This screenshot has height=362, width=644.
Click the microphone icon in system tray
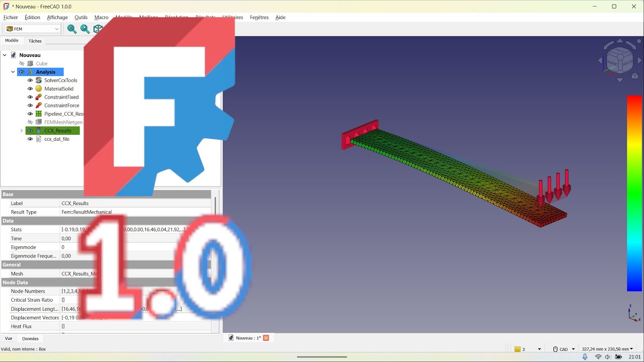pos(585,356)
